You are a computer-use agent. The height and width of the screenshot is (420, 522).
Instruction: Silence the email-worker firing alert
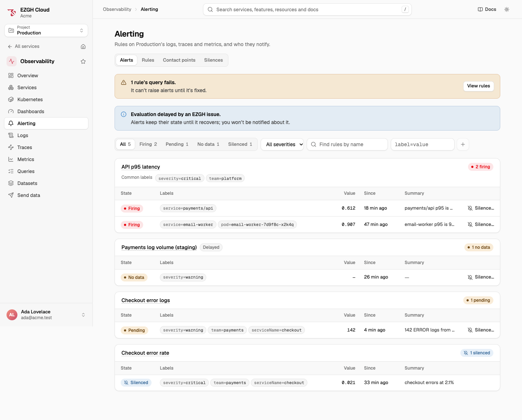[x=481, y=225]
